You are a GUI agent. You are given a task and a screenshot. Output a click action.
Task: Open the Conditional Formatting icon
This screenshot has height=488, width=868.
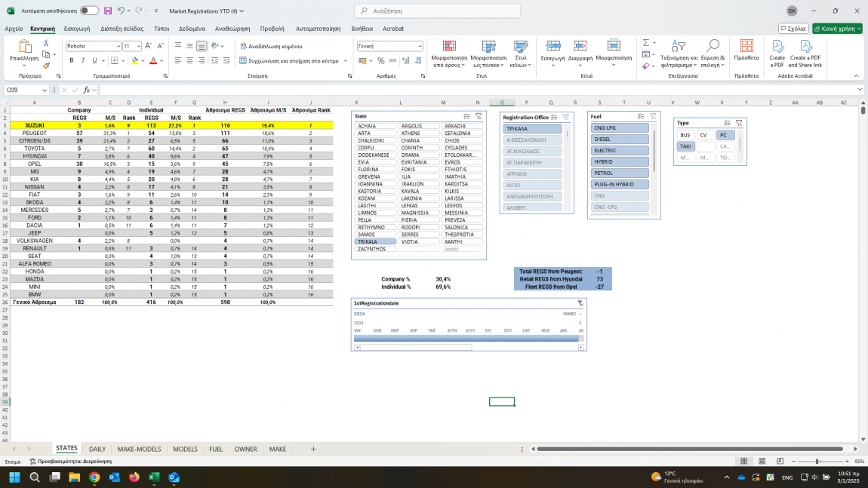[450, 47]
